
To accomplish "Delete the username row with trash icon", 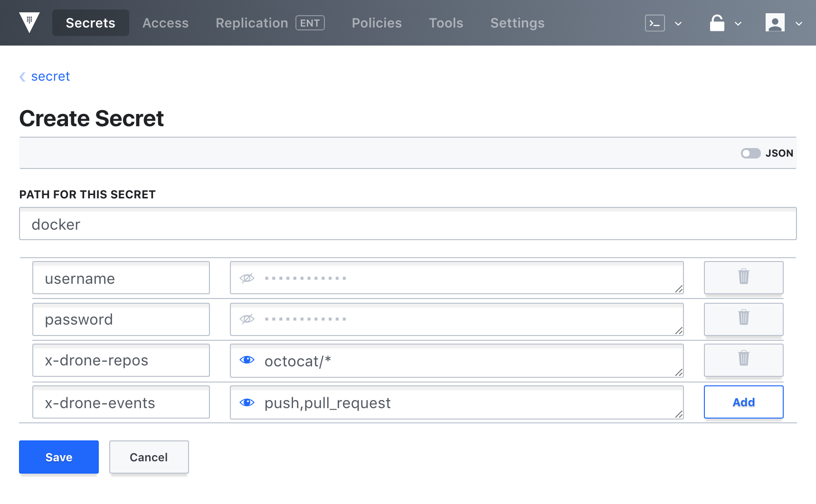I will click(743, 277).
